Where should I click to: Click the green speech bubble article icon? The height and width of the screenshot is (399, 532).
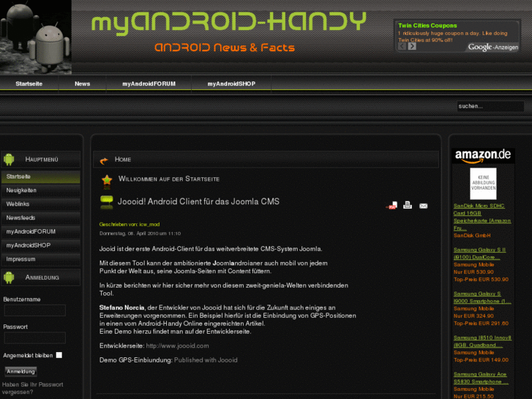coord(107,202)
